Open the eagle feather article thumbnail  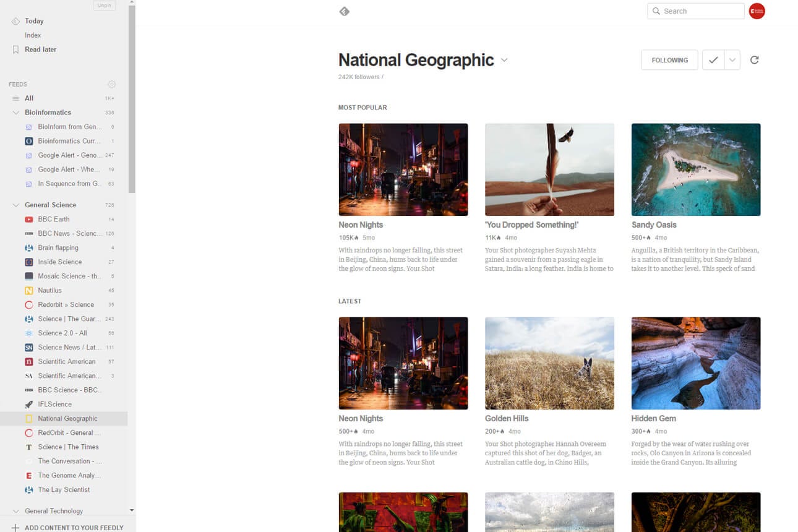[x=549, y=169]
